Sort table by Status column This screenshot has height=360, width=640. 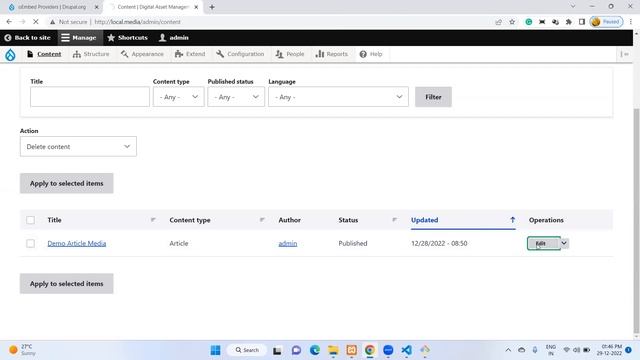[348, 220]
